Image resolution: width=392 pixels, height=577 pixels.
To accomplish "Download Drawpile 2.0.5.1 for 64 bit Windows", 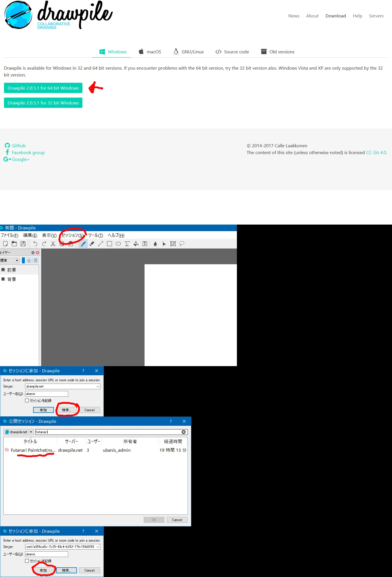I will (43, 88).
